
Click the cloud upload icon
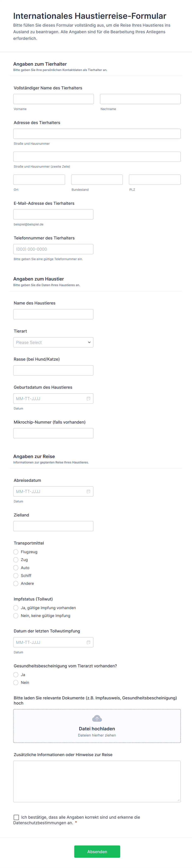[x=97, y=718]
